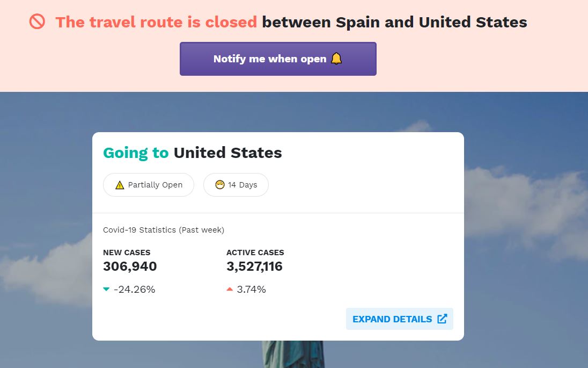This screenshot has width=588, height=368.
Task: Click the mask face emoji icon
Action: [220, 185]
